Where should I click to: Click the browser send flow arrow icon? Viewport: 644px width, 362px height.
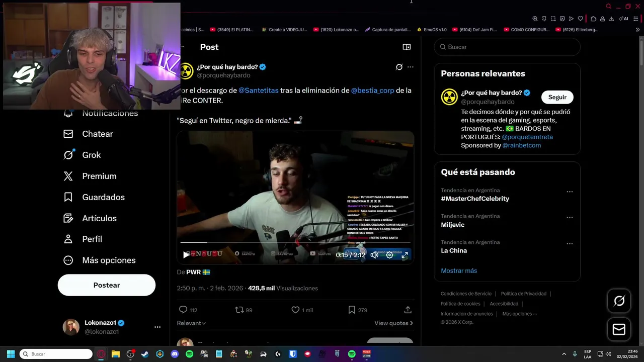571,19
